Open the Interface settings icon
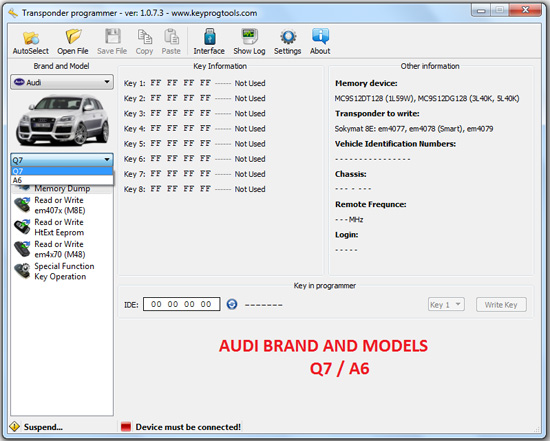Viewport: 550px width, 441px height. pyautogui.click(x=209, y=42)
